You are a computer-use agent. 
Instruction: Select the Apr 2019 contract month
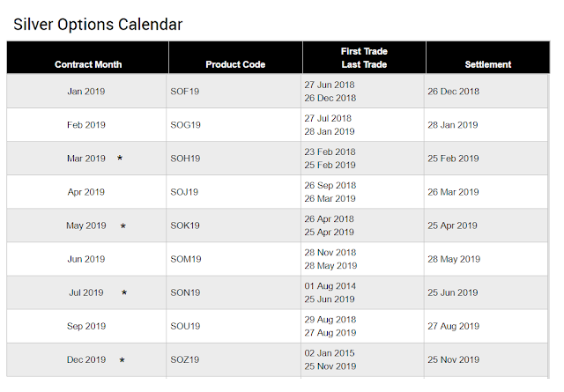point(86,192)
